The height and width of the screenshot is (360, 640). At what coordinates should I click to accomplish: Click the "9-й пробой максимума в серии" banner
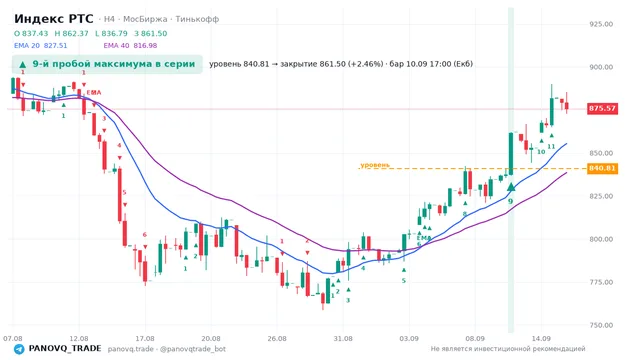[x=107, y=64]
